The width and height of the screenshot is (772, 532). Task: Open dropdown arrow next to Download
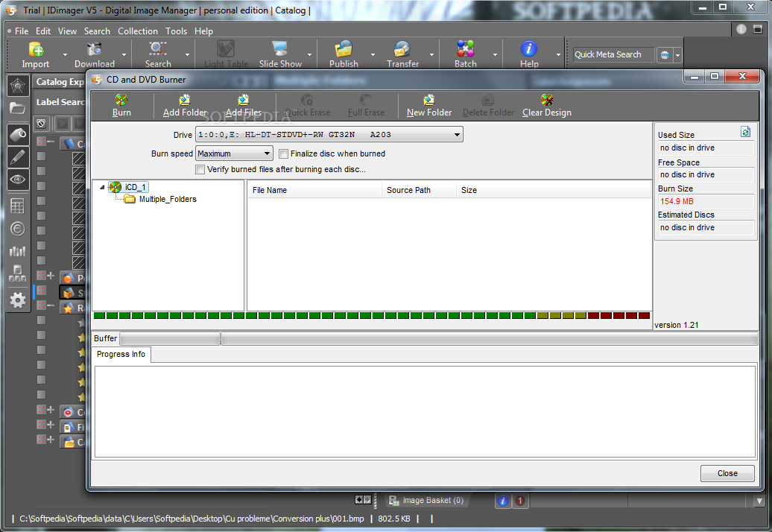tap(124, 54)
